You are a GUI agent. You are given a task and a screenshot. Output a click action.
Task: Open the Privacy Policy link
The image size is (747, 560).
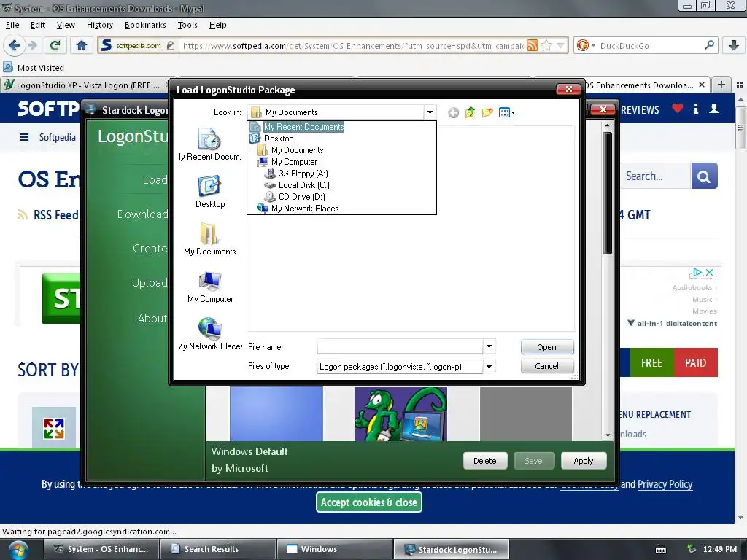click(665, 484)
